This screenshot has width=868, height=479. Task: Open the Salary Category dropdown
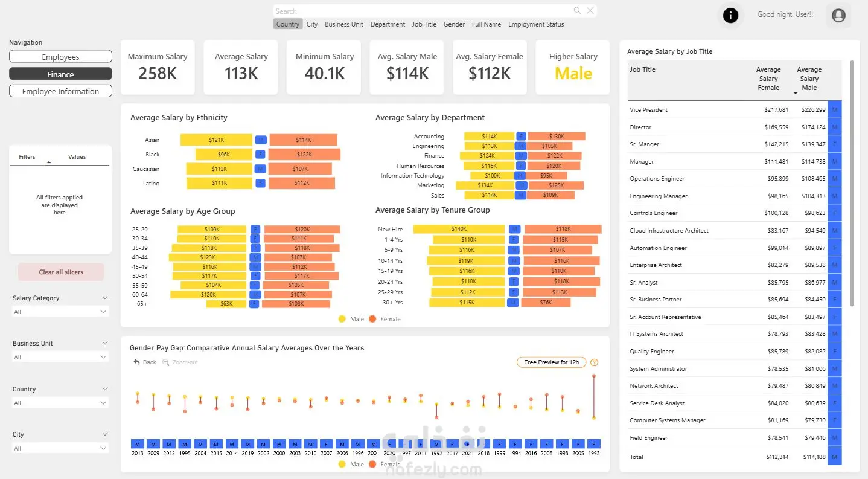pyautogui.click(x=60, y=312)
